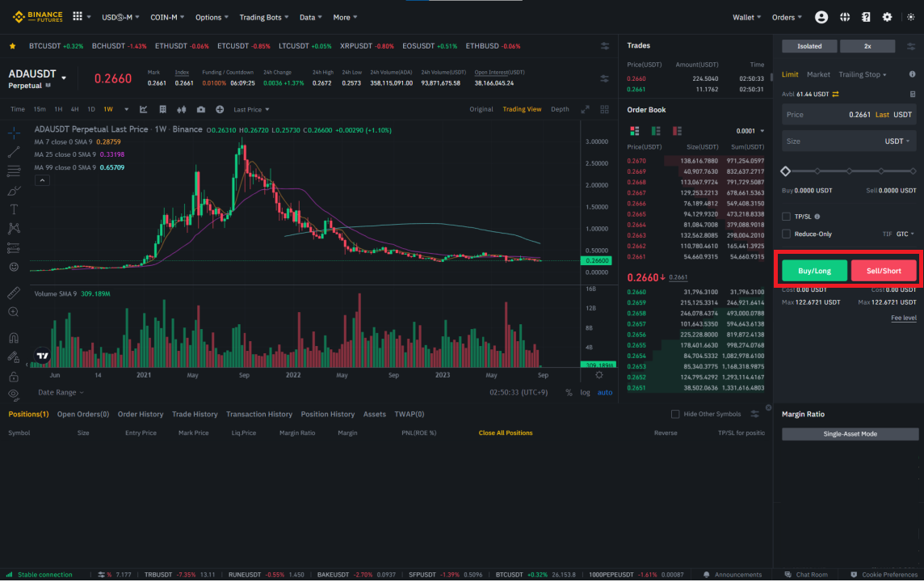The width and height of the screenshot is (924, 582).
Task: Open the Date Range selector
Action: click(x=61, y=392)
